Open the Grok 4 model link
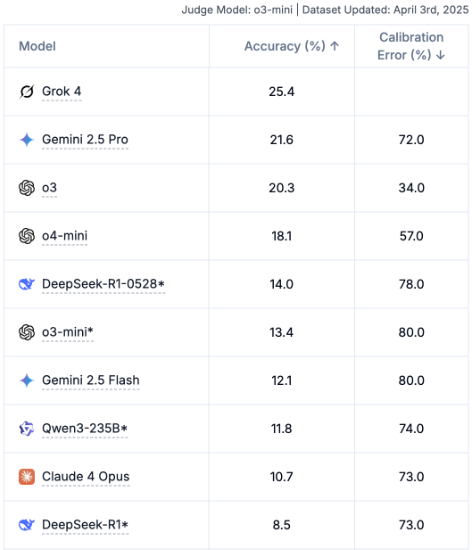 click(x=62, y=92)
